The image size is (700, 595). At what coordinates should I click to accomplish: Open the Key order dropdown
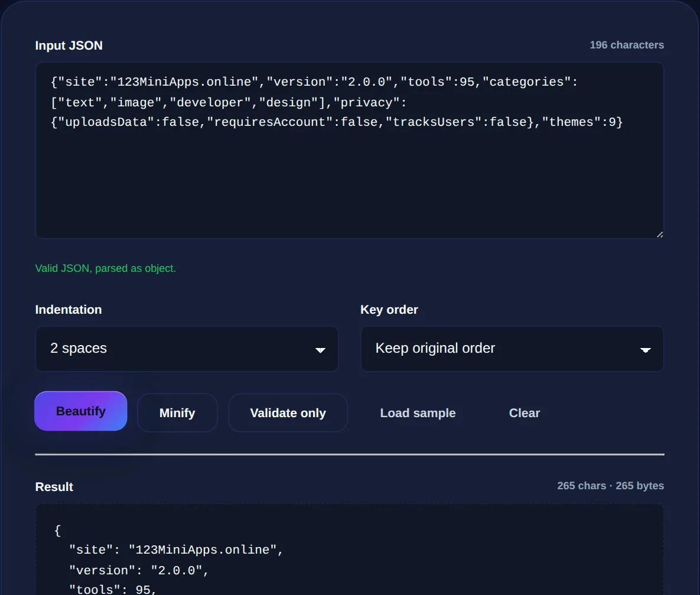point(512,349)
